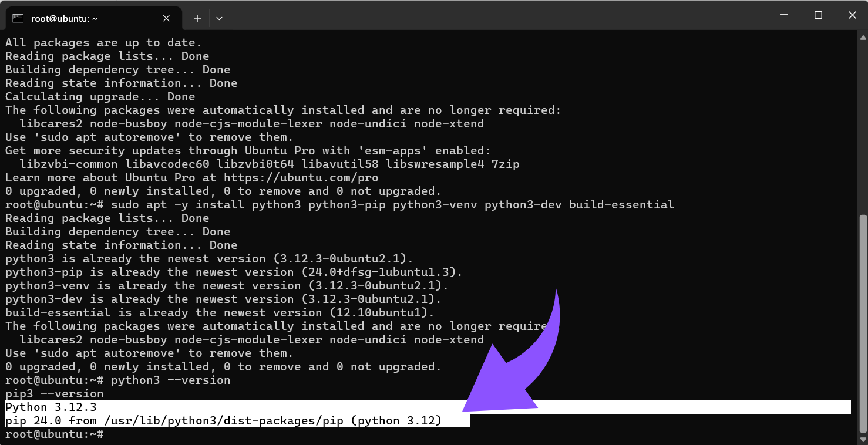Close the root@ubuntu terminal tab
This screenshot has width=868, height=445.
click(x=166, y=18)
